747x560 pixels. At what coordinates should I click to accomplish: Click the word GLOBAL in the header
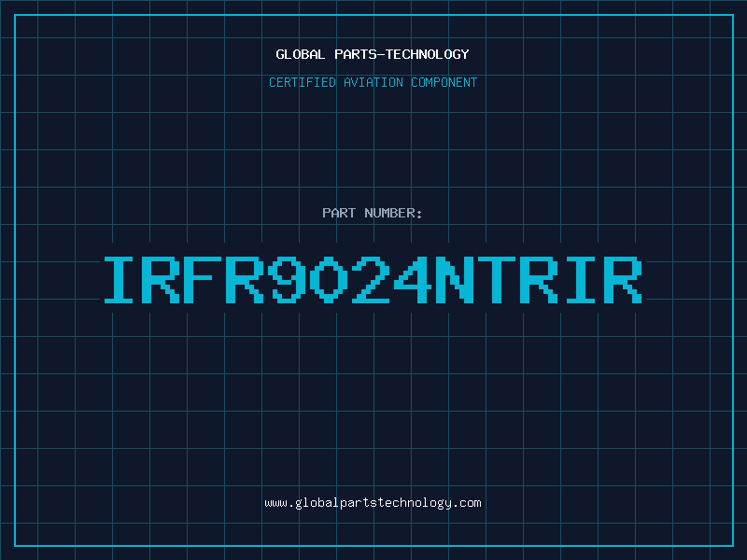coord(300,54)
